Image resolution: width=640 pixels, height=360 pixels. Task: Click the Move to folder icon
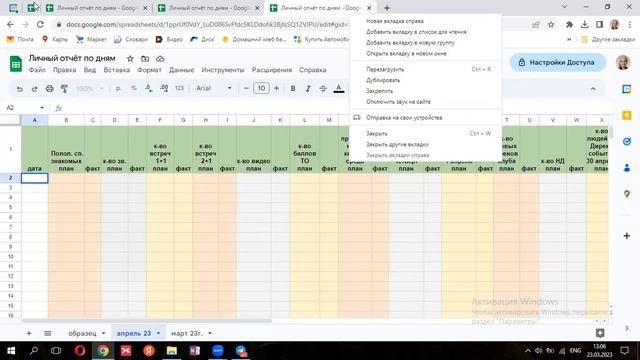click(x=145, y=59)
